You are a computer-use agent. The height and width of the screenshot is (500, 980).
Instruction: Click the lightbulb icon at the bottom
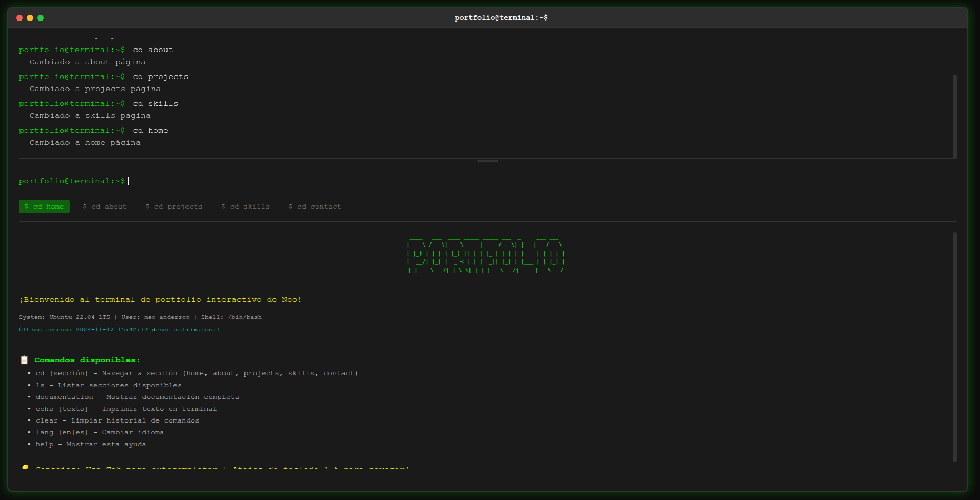25,468
